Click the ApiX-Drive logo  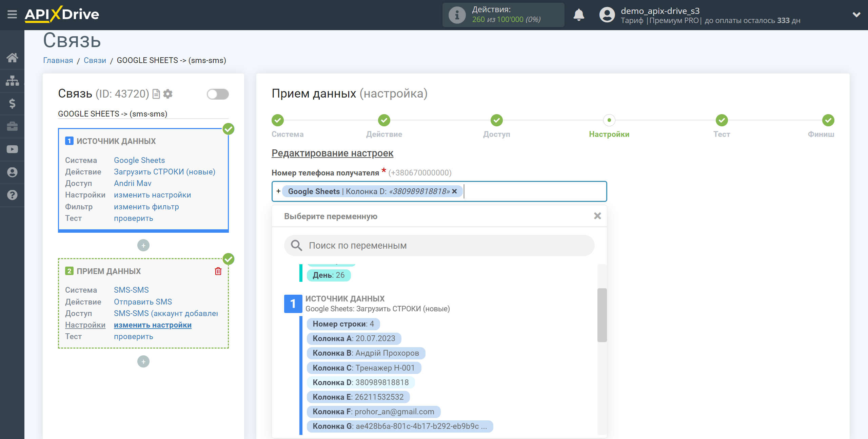[62, 15]
